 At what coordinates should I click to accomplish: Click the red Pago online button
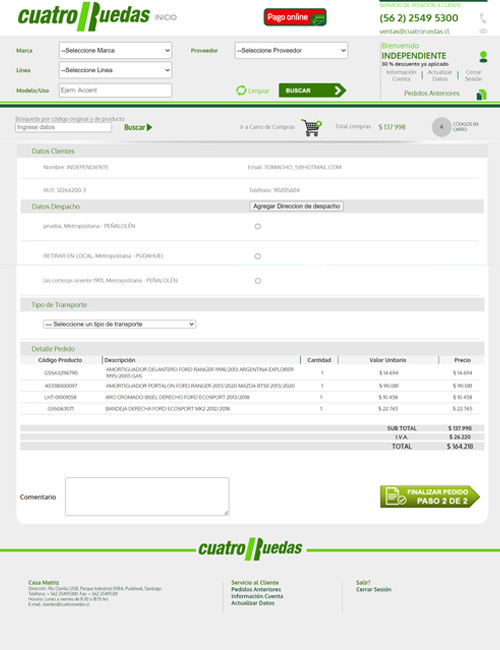pyautogui.click(x=295, y=17)
